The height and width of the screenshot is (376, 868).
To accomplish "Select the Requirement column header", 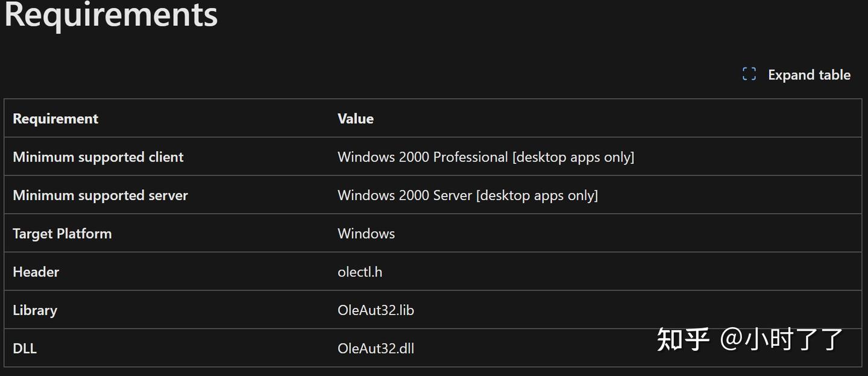I will 55,119.
